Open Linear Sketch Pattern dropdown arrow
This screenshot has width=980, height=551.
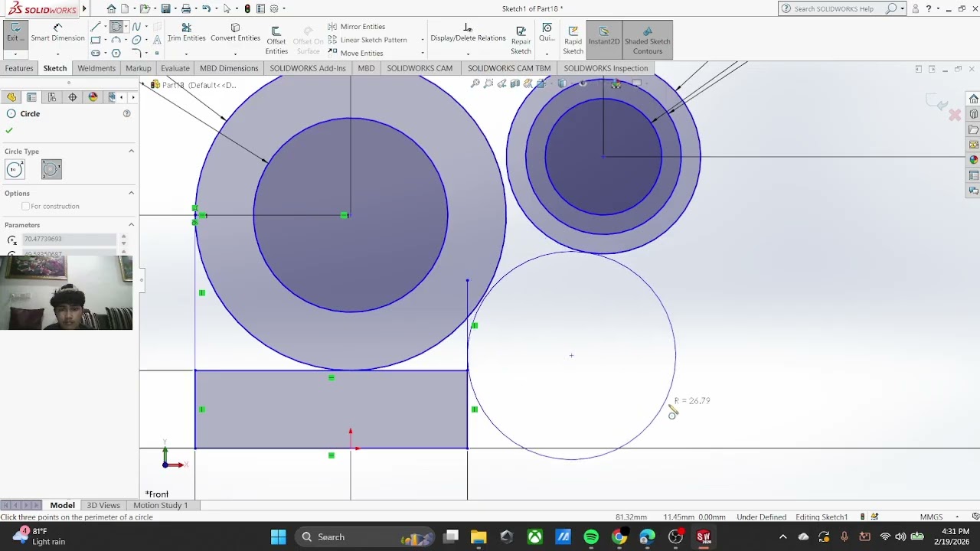[423, 40]
